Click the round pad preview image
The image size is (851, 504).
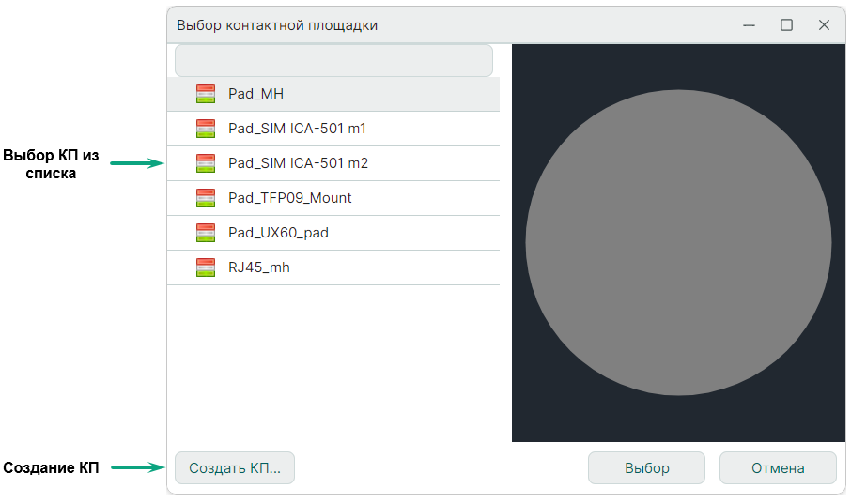pyautogui.click(x=678, y=243)
